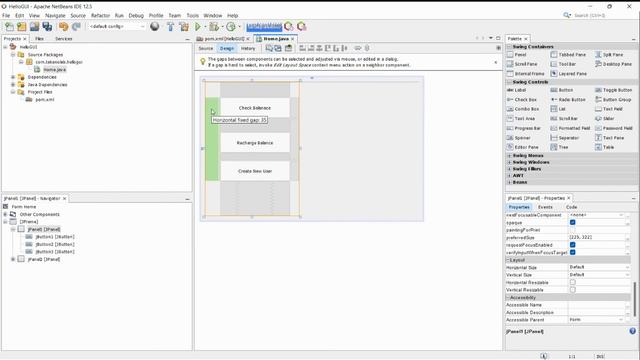Image resolution: width=640 pixels, height=360 pixels.
Task: Click the New File toolbar icon
Action: pyautogui.click(x=9, y=27)
